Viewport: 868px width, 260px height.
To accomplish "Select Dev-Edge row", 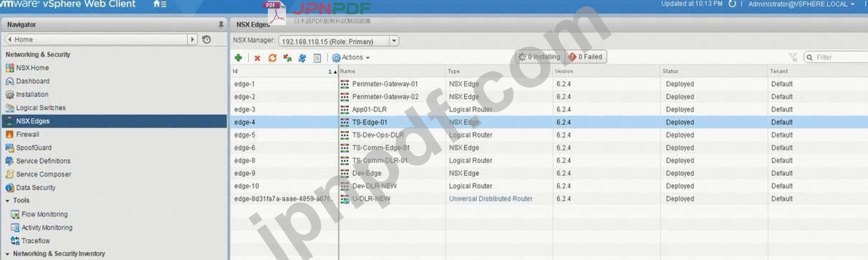I will pos(549,174).
